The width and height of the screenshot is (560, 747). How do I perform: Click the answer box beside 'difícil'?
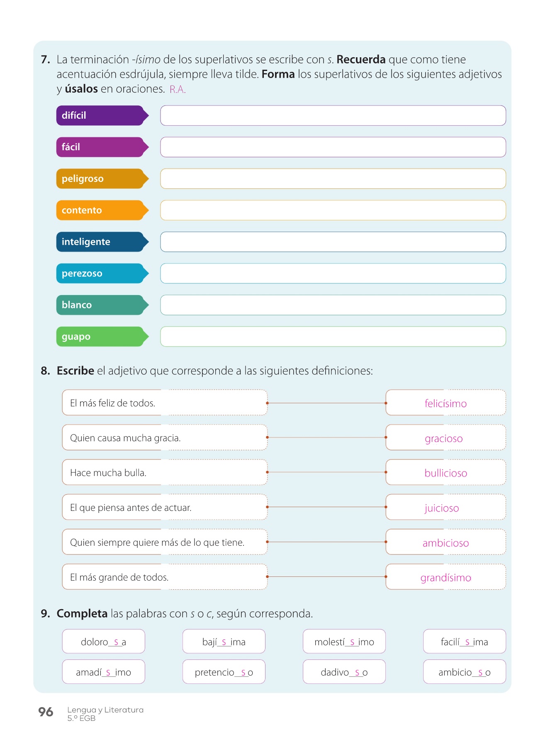pyautogui.click(x=333, y=116)
